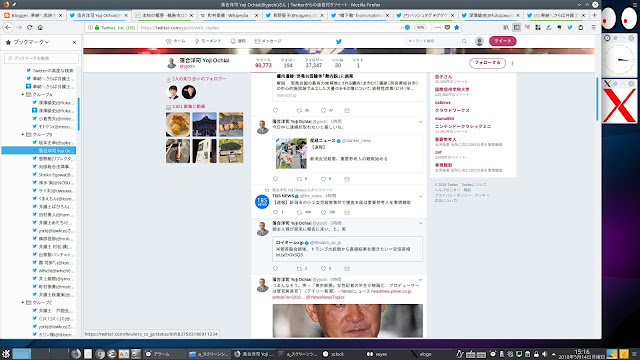Viewport: 640px width, 360px height.
Task: Open the Pocket save icon in address bar
Action: point(447,27)
